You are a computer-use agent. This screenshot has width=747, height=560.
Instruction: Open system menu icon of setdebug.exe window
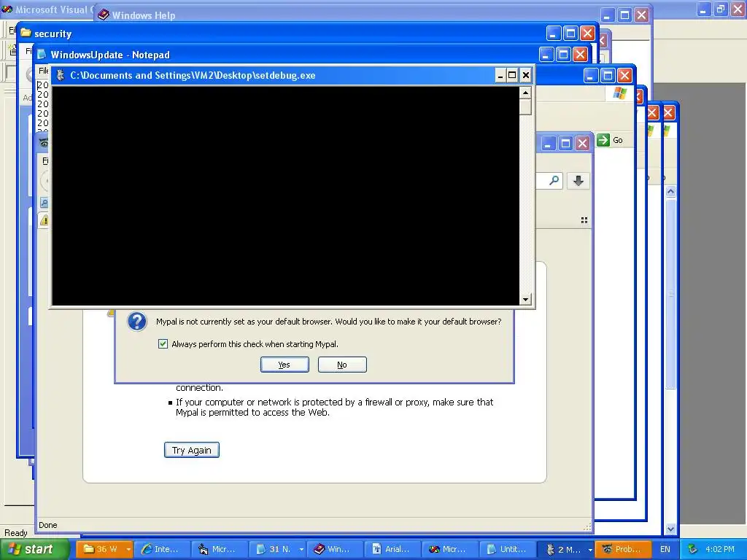[x=61, y=75]
